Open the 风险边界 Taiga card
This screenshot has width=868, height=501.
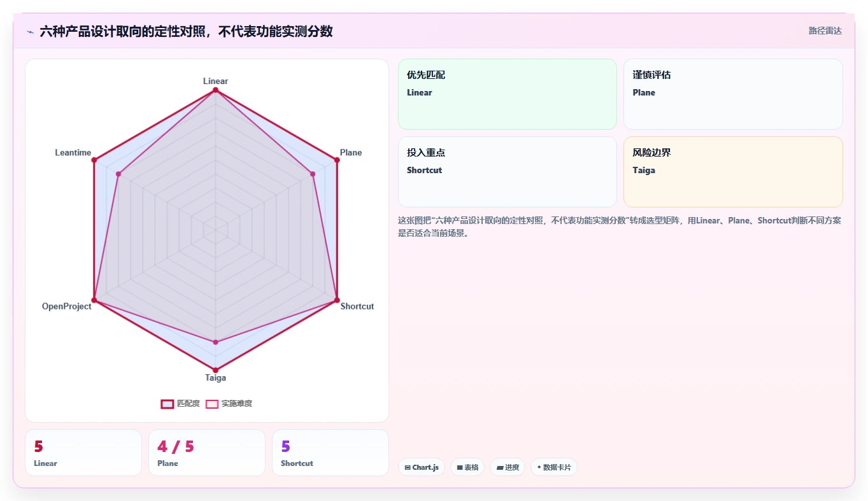pos(733,172)
